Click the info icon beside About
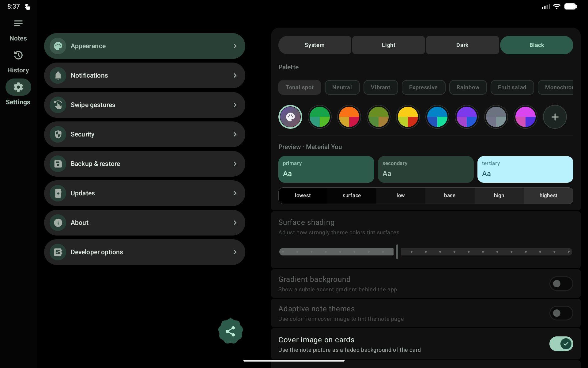This screenshot has width=588, height=368. 58,223
